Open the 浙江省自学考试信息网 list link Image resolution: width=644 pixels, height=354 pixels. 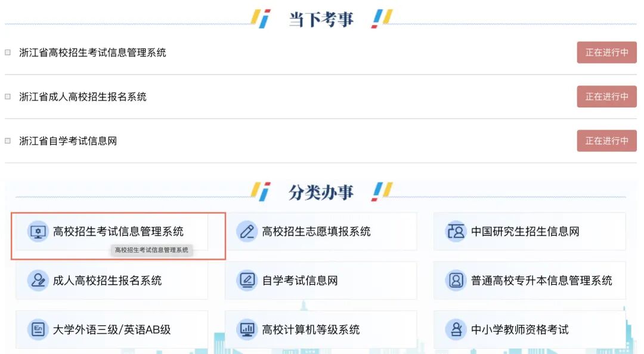[68, 141]
